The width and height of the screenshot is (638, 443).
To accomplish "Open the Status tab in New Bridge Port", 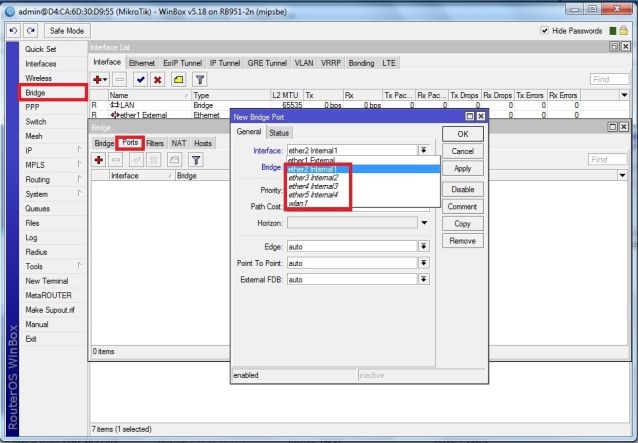I will [x=279, y=133].
